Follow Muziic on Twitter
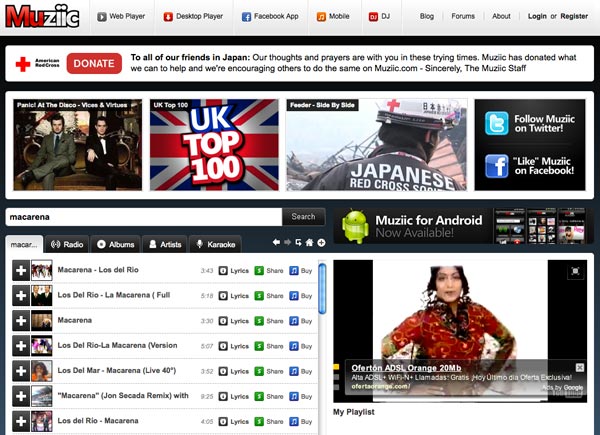This screenshot has height=435, width=600. pyautogui.click(x=530, y=123)
